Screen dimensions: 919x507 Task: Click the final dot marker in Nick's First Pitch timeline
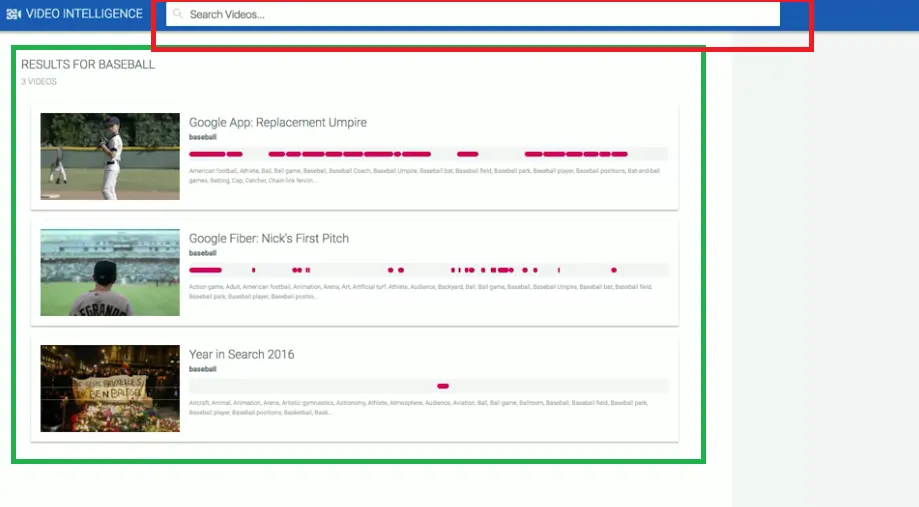tap(614, 270)
